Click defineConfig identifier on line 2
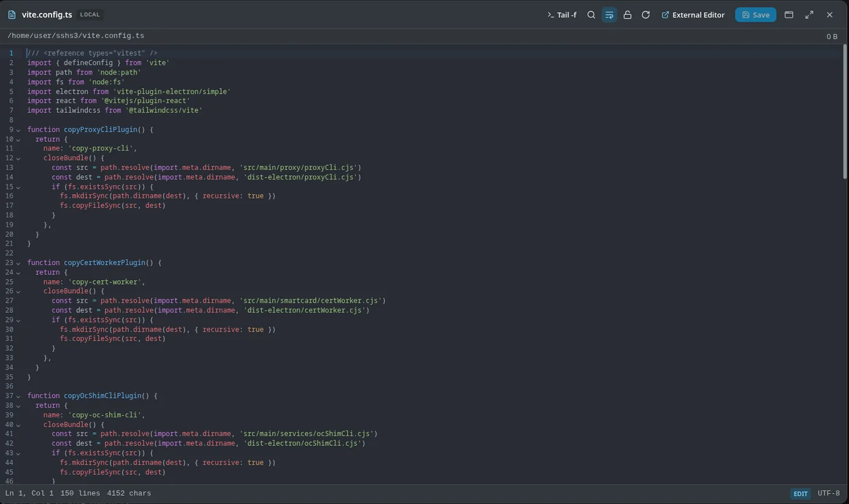This screenshot has height=504, width=849. (x=88, y=62)
